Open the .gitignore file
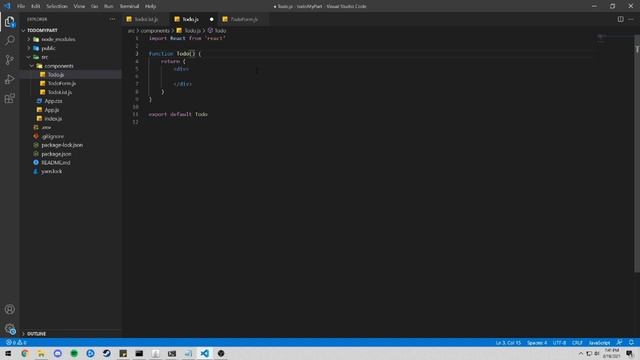Viewport: 640px width, 360px height. [x=52, y=136]
